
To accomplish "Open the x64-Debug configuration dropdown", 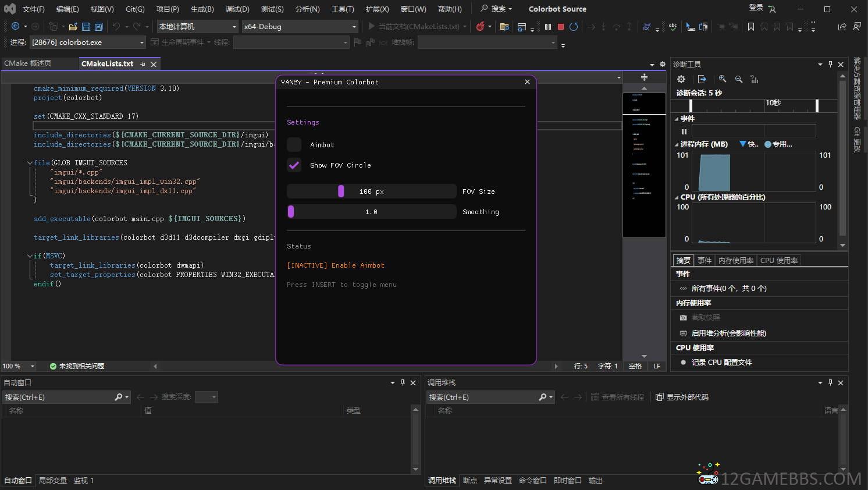I will [354, 27].
